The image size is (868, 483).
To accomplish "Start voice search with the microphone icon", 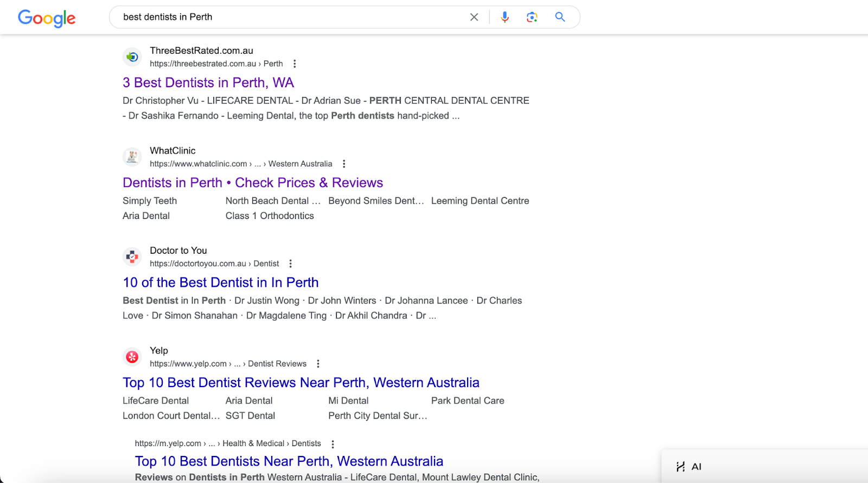I will tap(505, 17).
